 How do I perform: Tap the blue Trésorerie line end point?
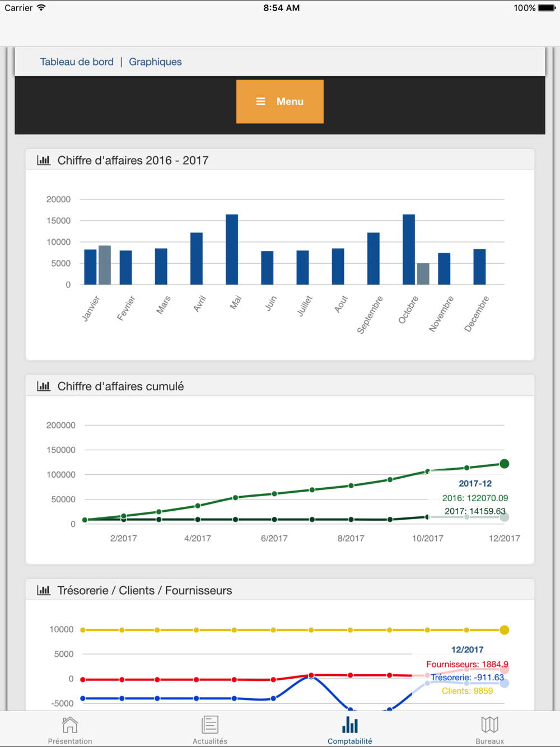[505, 683]
